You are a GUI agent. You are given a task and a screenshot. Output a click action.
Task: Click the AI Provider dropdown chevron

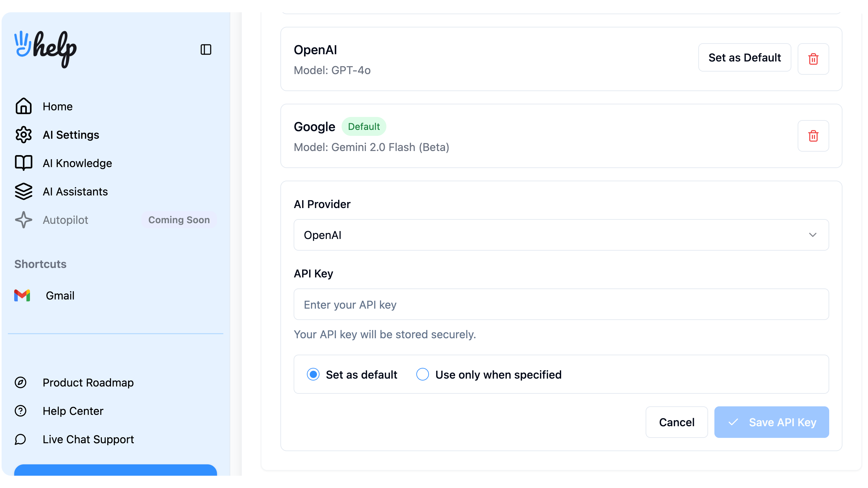pyautogui.click(x=812, y=235)
